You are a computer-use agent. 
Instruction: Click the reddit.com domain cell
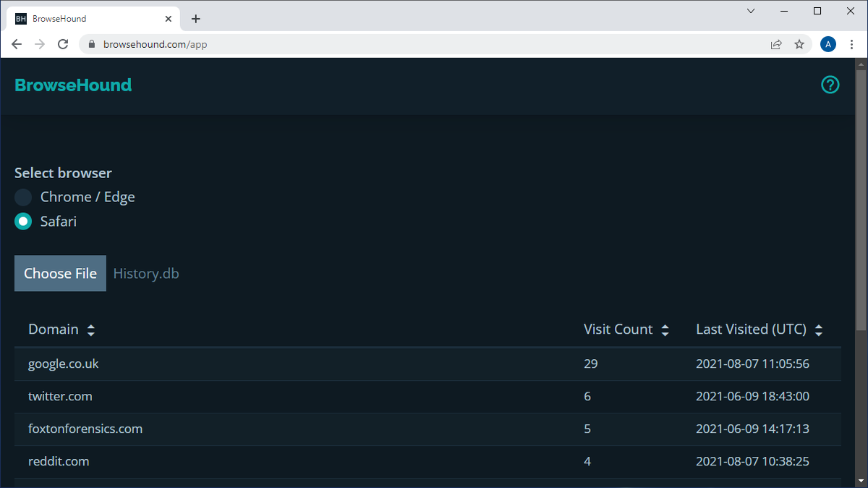pyautogui.click(x=58, y=461)
